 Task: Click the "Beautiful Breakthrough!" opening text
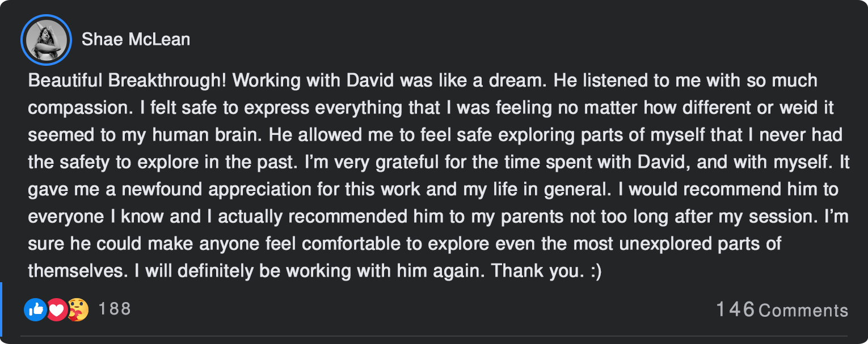point(128,80)
